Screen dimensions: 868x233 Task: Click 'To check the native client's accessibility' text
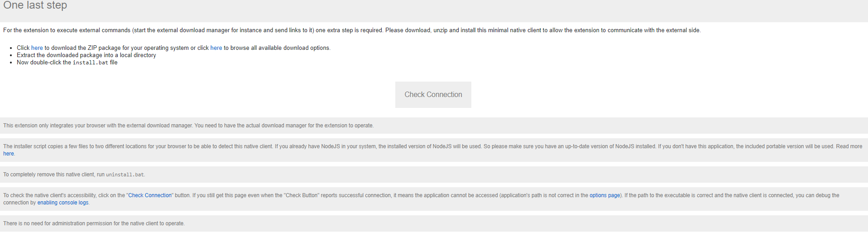click(x=49, y=195)
